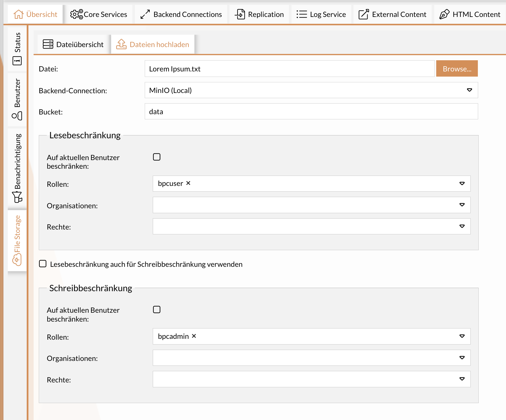Expand Organisationen dropdown in Lesebeschränkung

tap(462, 205)
